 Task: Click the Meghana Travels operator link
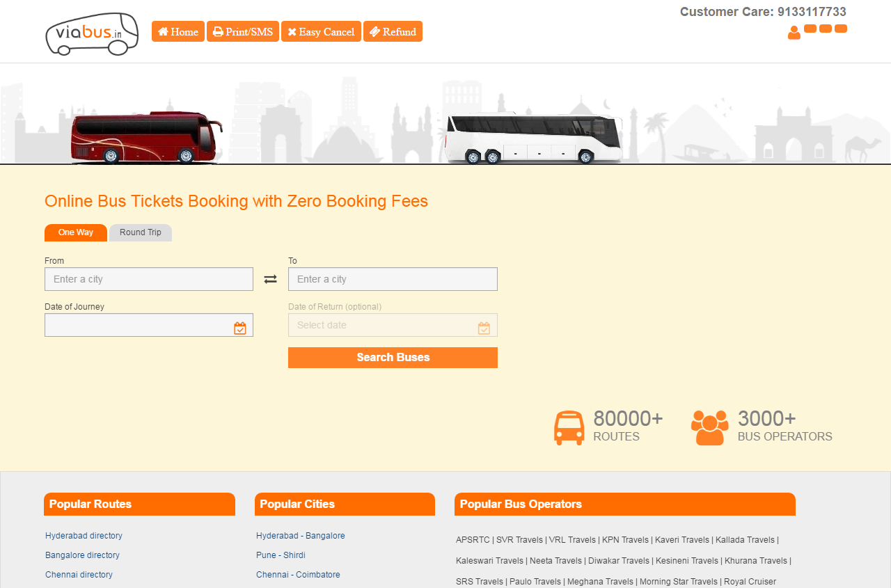pos(600,582)
